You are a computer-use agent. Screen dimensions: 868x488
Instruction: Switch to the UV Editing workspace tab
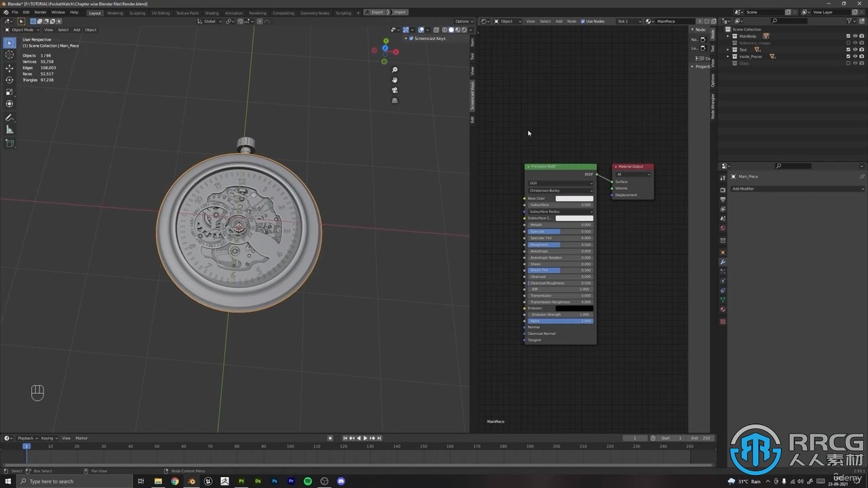click(x=161, y=13)
